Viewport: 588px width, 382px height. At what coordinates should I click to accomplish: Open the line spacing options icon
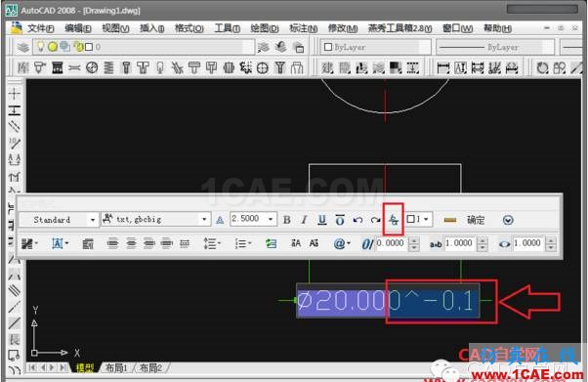coord(212,244)
